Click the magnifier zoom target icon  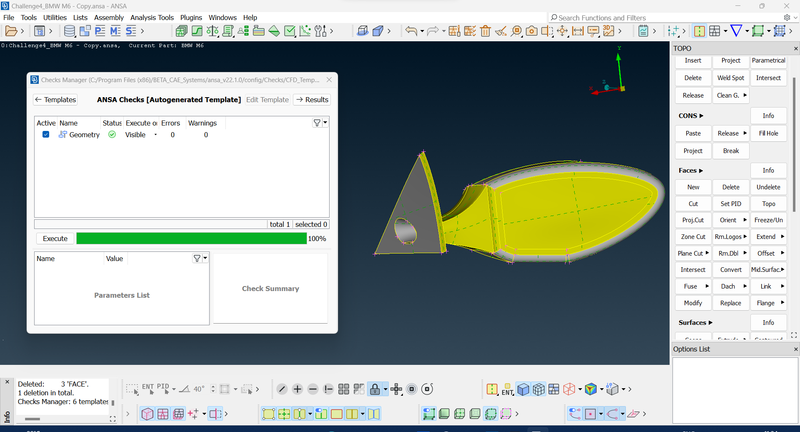pyautogui.click(x=516, y=31)
